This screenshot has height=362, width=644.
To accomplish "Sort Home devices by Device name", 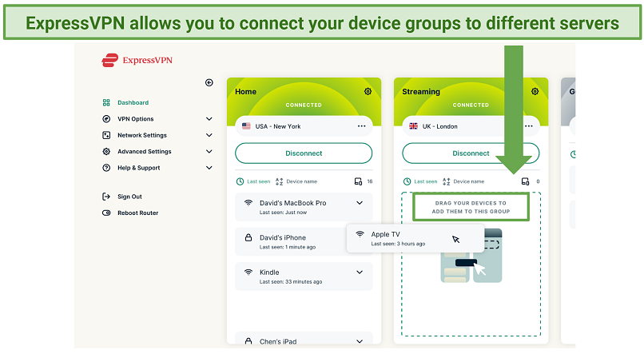I will [296, 181].
